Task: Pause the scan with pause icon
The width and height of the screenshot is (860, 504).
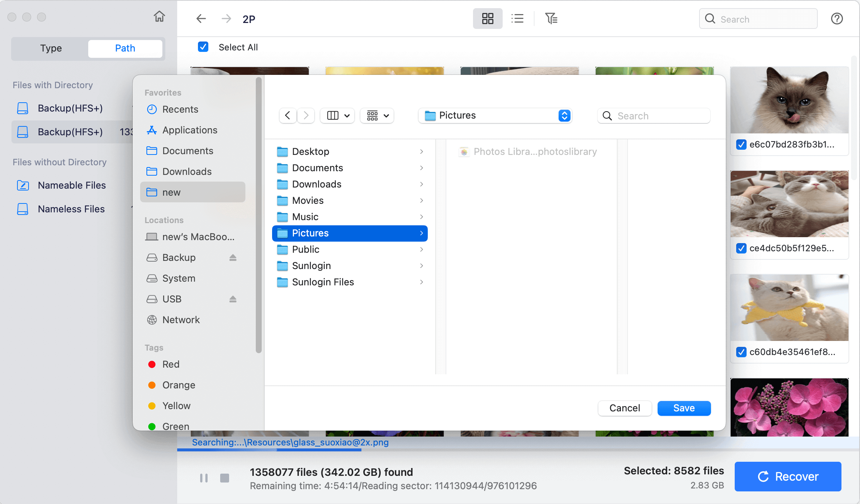Action: [x=204, y=478]
